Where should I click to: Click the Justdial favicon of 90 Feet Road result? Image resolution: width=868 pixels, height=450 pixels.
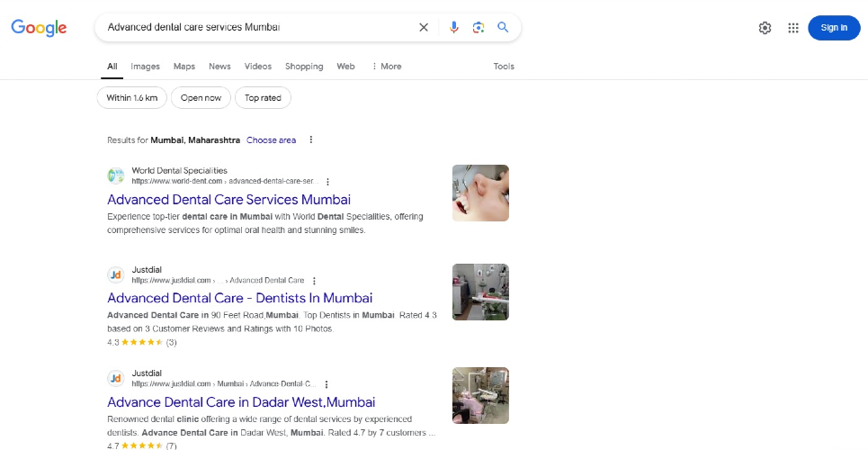(x=116, y=274)
